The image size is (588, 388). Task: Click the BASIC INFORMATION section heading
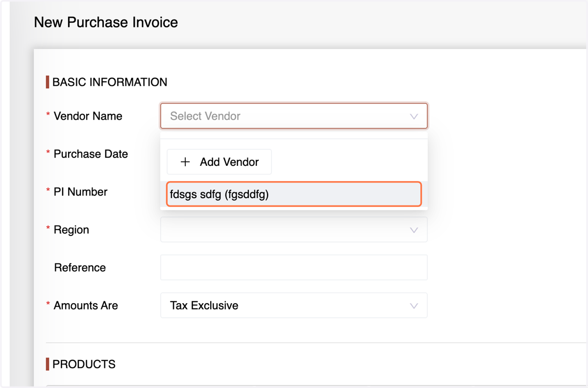tap(110, 82)
